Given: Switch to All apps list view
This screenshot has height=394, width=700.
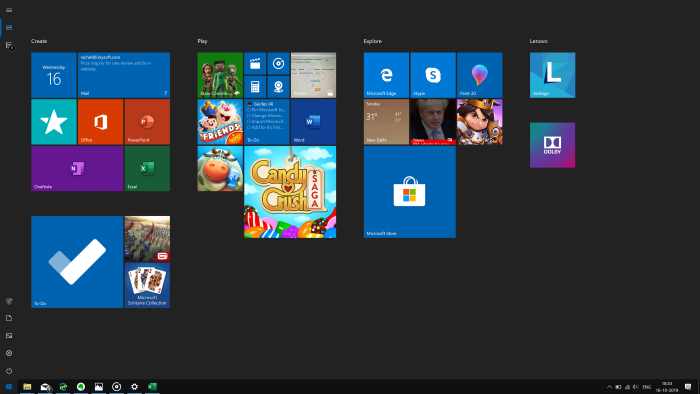Looking at the screenshot, I should click(x=9, y=45).
